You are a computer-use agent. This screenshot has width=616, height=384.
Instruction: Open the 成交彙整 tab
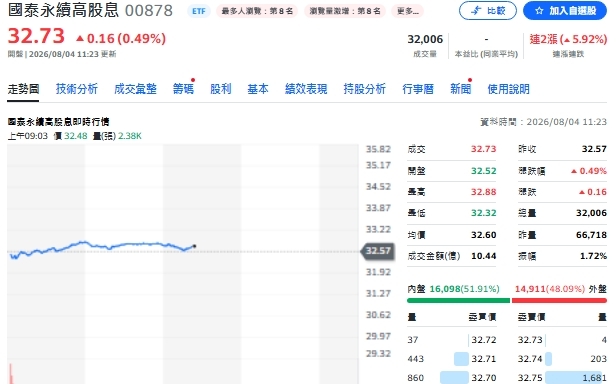click(136, 89)
